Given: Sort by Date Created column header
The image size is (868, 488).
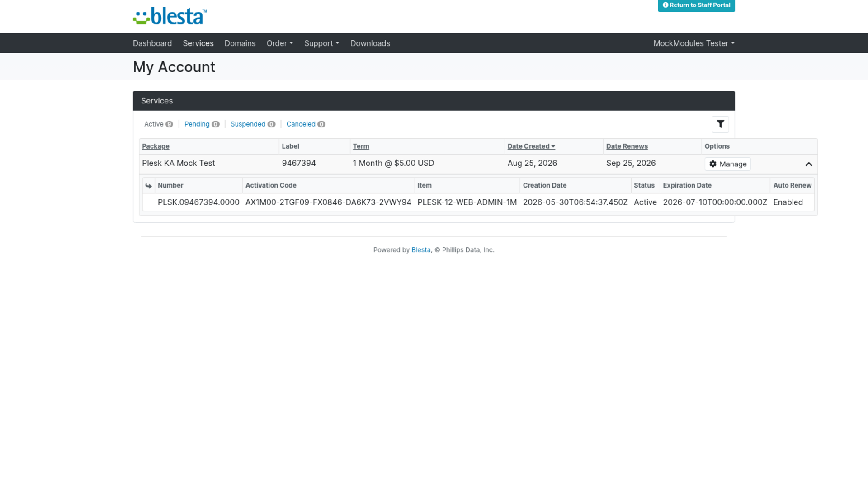Looking at the screenshot, I should [531, 146].
